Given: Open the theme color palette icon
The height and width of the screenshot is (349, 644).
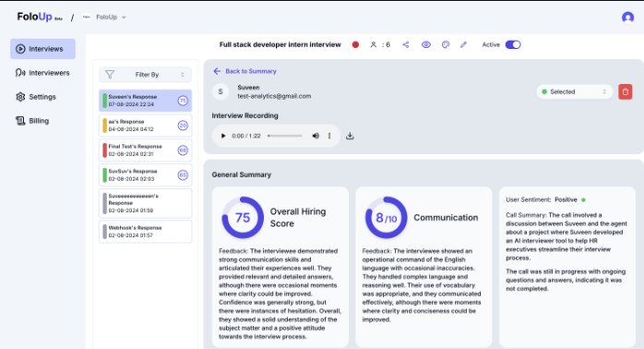Looking at the screenshot, I should [446, 45].
